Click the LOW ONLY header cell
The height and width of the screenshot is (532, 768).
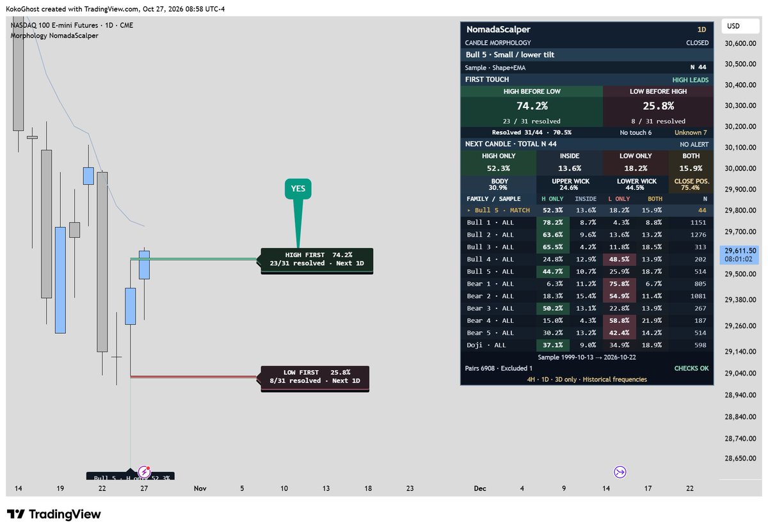pyautogui.click(x=636, y=156)
